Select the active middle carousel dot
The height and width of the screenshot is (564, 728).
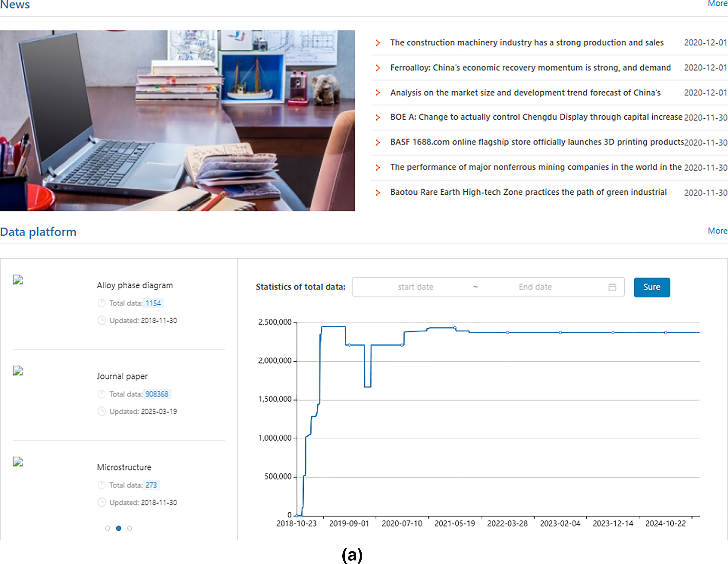(x=119, y=528)
